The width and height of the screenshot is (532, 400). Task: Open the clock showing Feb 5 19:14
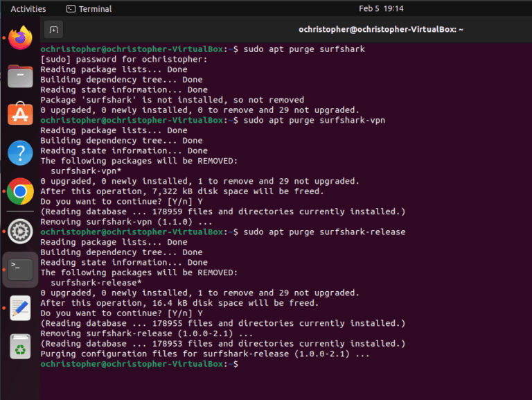tap(382, 8)
